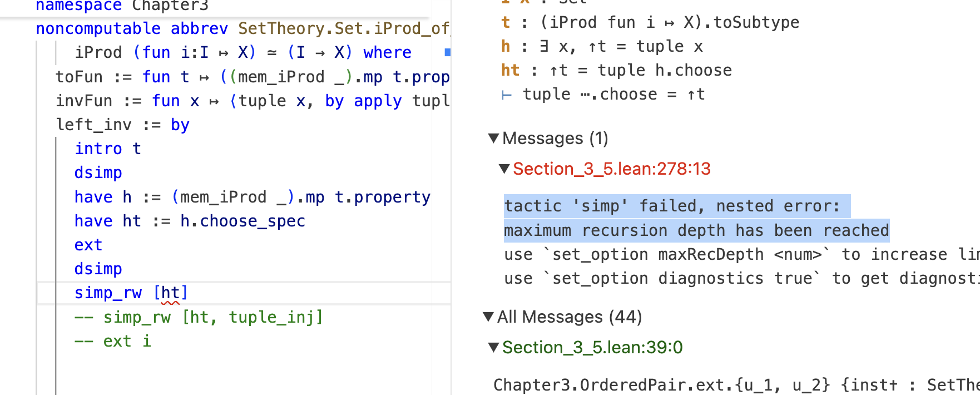The image size is (980, 395).
Task: Jump to the Section_3_5.lean:39:0 message location
Action: pyautogui.click(x=592, y=348)
